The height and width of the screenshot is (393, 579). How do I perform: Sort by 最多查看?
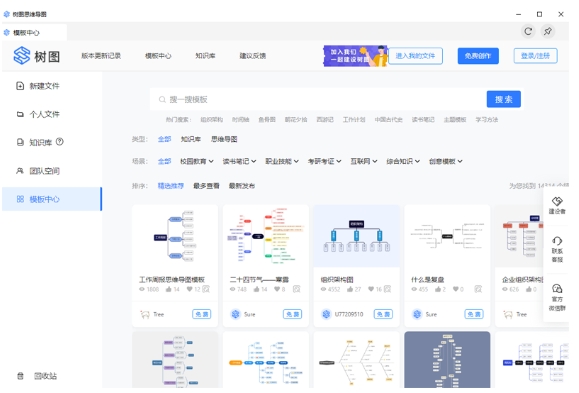tap(206, 186)
